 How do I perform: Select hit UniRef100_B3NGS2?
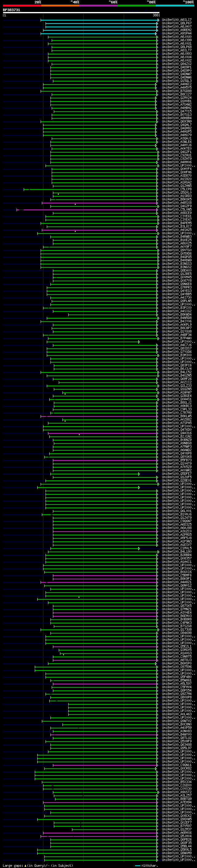[x=177, y=267]
